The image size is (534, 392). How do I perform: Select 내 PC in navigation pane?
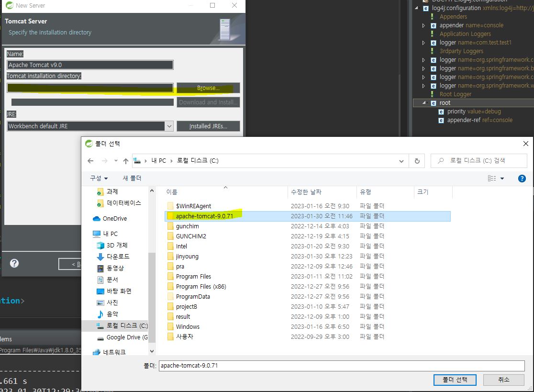point(111,234)
